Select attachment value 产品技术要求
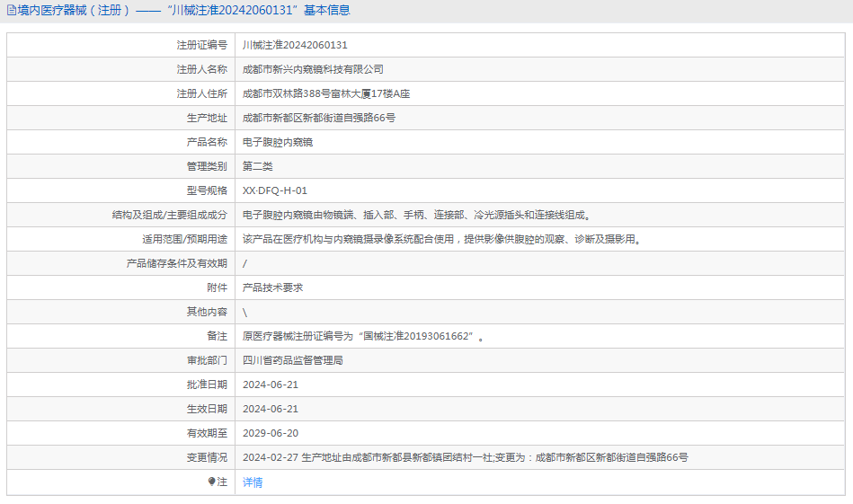Screen dimensions: 853x504 click(272, 287)
